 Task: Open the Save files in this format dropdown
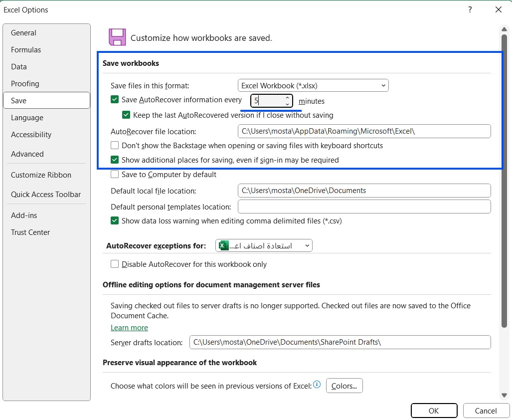pos(313,86)
